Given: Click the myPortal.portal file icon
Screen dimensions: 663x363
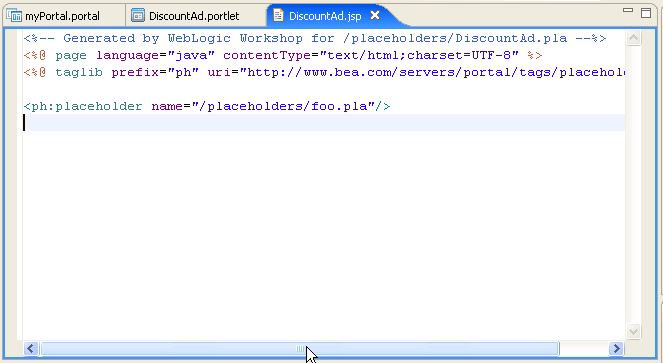Looking at the screenshot, I should (x=14, y=16).
